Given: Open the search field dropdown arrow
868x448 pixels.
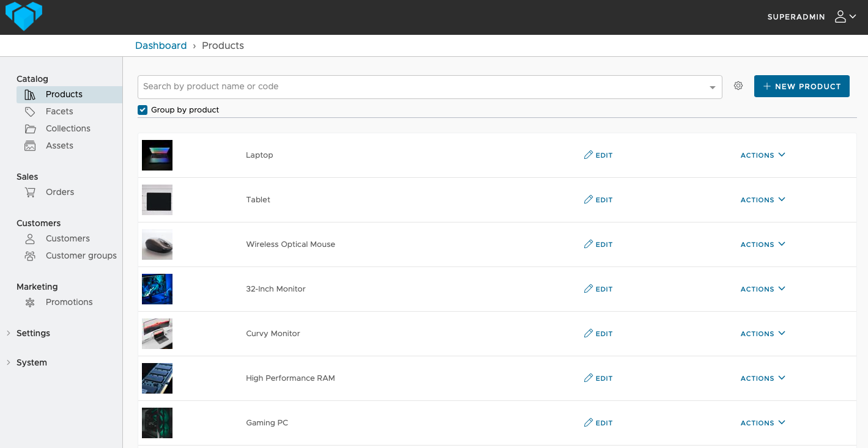Looking at the screenshot, I should click(x=713, y=87).
